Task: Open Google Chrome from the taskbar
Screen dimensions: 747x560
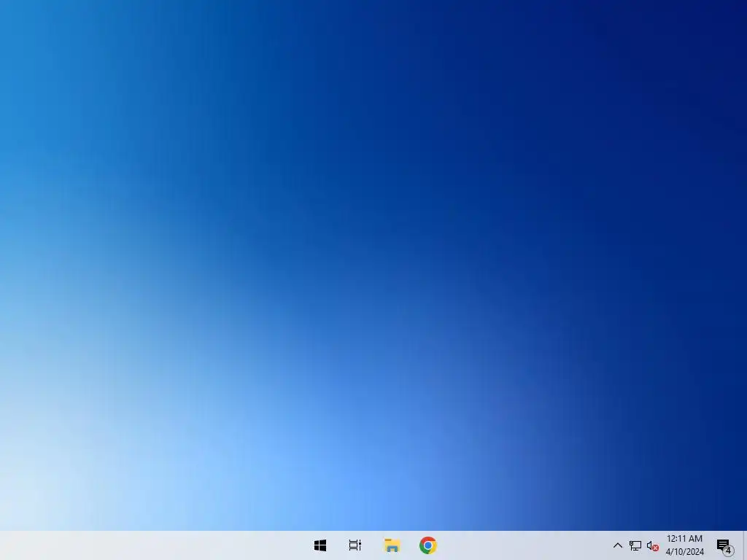Action: pos(427,545)
